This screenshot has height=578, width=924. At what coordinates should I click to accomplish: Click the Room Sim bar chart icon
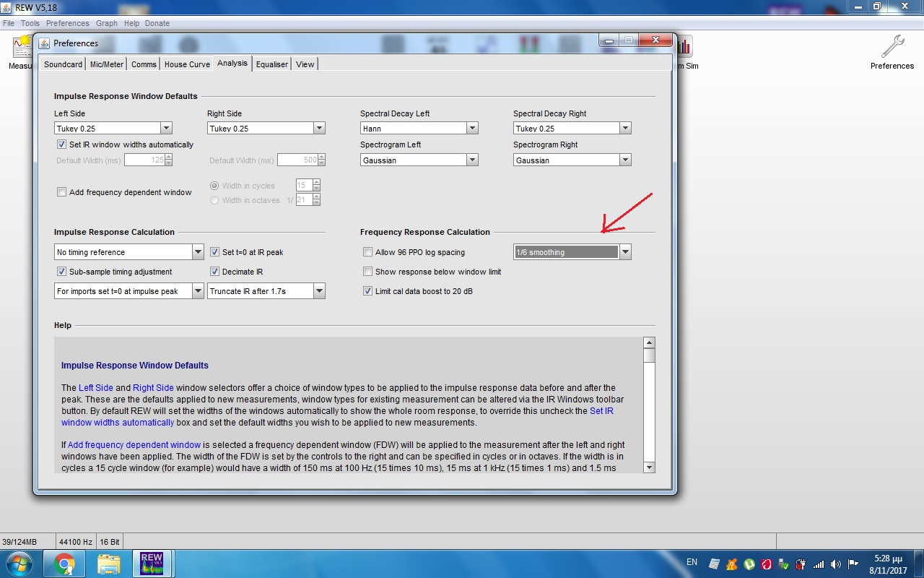(x=683, y=48)
